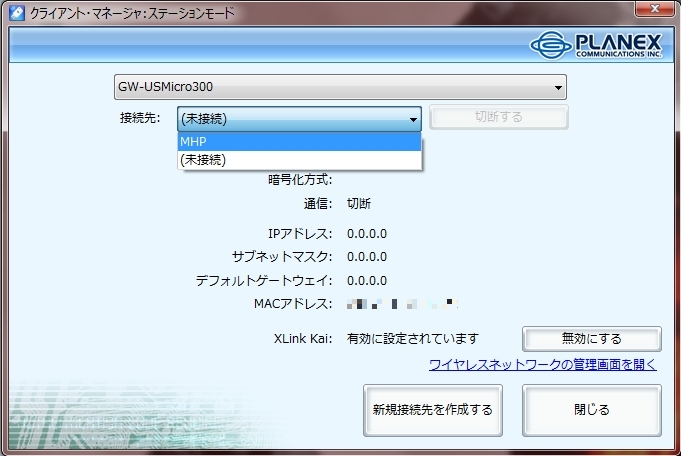
Task: Open the ワイヤレスネットワークの管理画面を開く link
Action: click(x=543, y=364)
